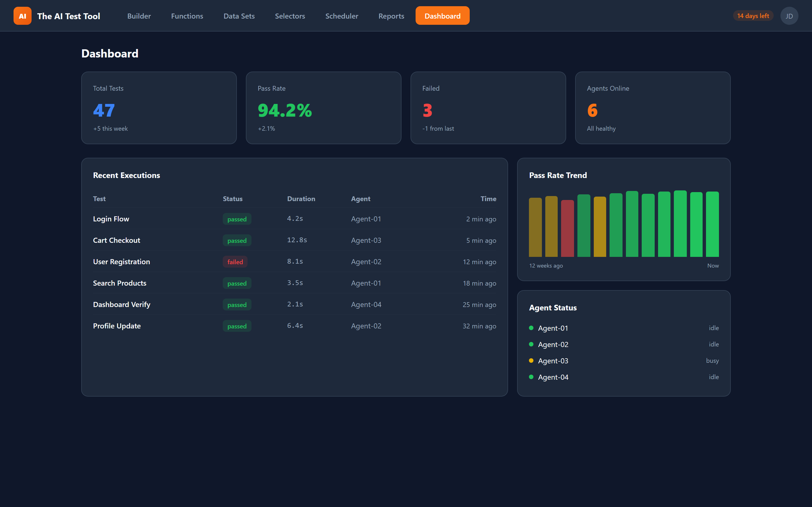Click the Selectors navigation link
The image size is (812, 507).
(x=290, y=16)
